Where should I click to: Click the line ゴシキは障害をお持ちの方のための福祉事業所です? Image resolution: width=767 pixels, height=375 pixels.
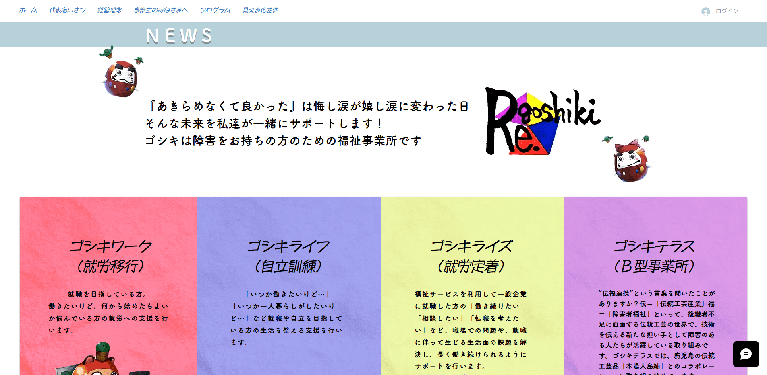283,141
